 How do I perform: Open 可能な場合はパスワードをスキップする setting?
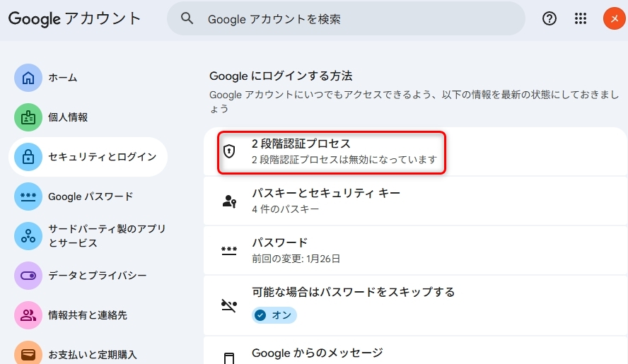click(415, 305)
